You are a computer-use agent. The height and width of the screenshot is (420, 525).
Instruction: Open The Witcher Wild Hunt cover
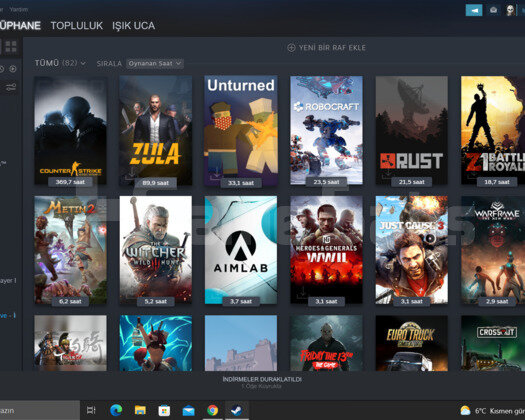[156, 250]
